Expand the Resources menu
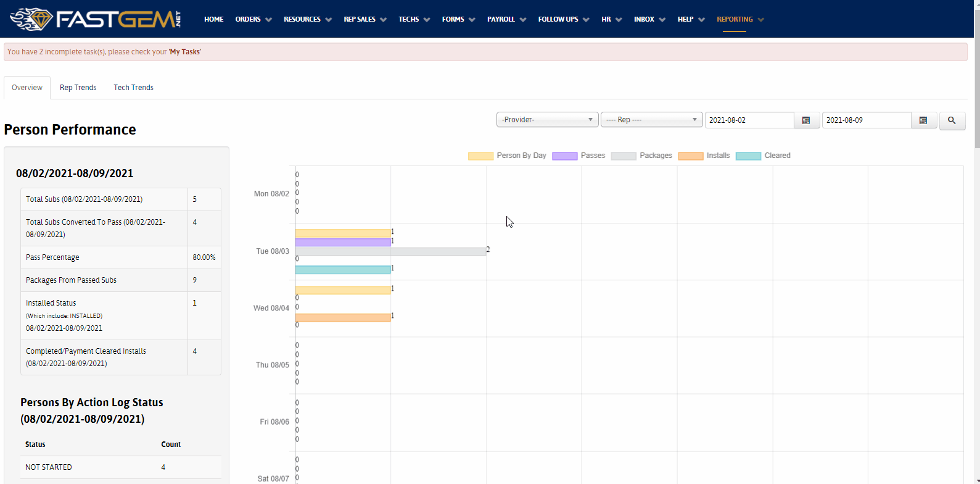Image resolution: width=980 pixels, height=484 pixels. [308, 19]
